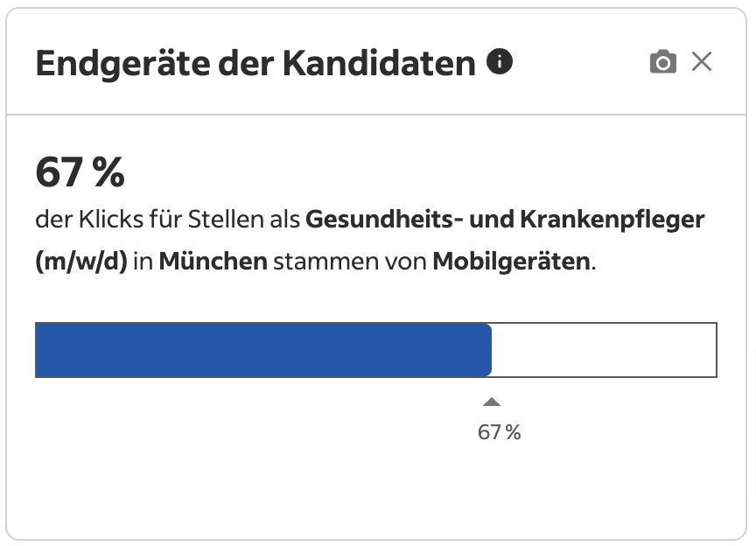The image size is (756, 546).
Task: Click the blue 67% progress bar
Action: (x=262, y=349)
